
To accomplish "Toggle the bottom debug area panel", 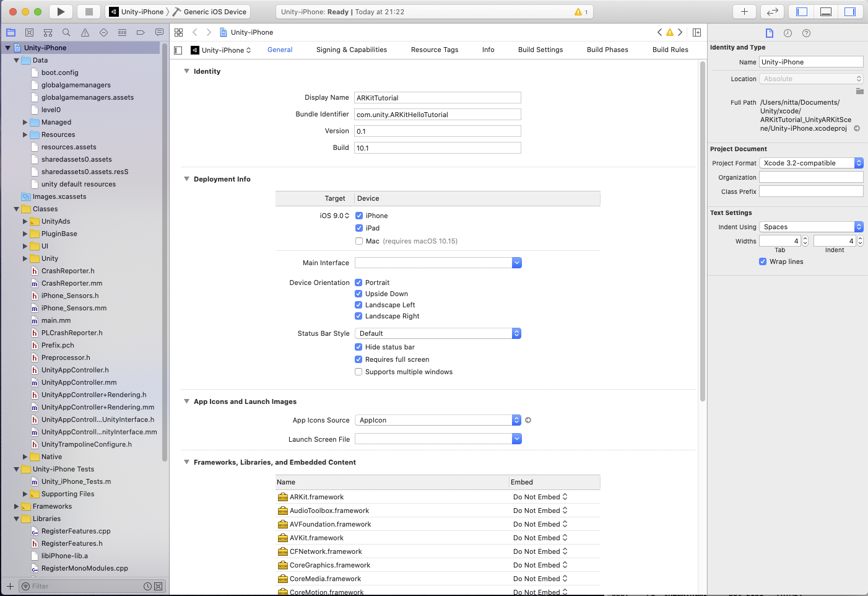I will (x=825, y=12).
